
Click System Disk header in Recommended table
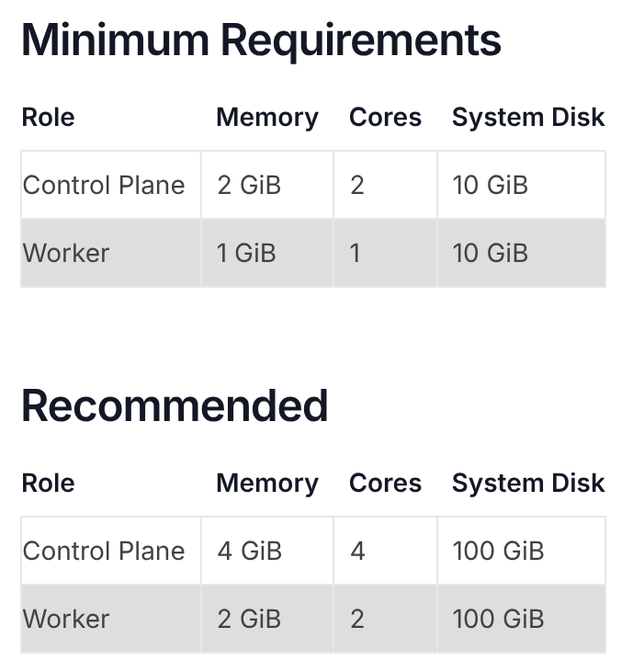pyautogui.click(x=528, y=484)
